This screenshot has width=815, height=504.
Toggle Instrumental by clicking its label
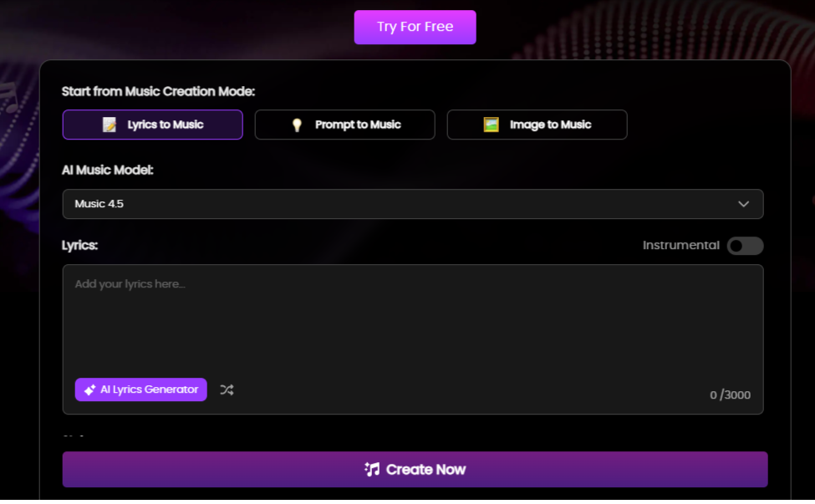681,245
